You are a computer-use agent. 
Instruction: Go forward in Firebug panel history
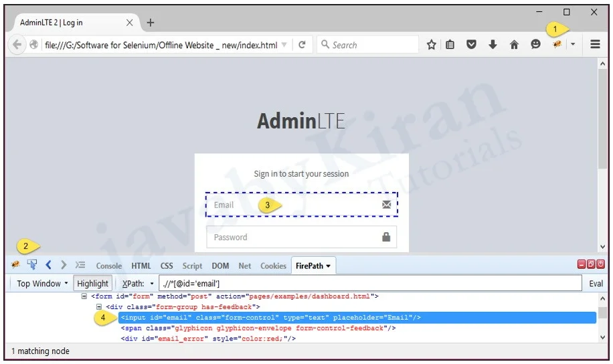click(64, 265)
